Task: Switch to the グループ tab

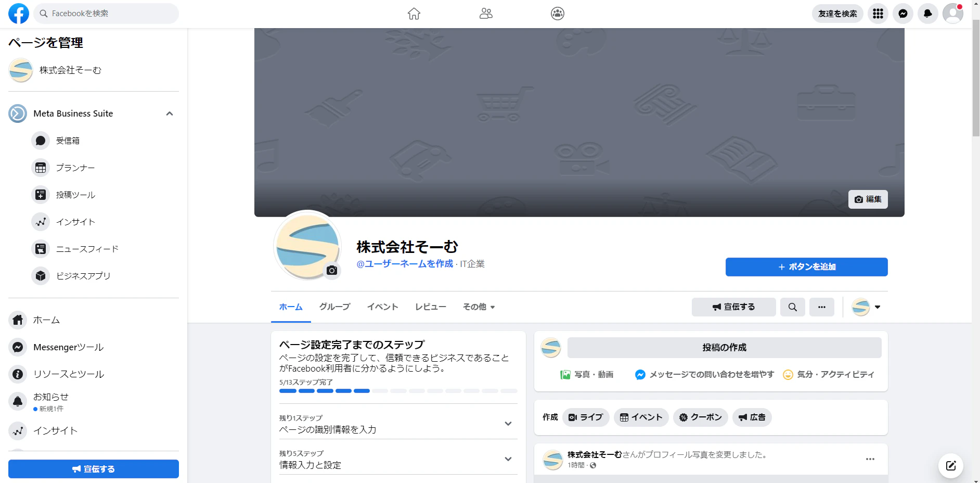Action: click(334, 307)
